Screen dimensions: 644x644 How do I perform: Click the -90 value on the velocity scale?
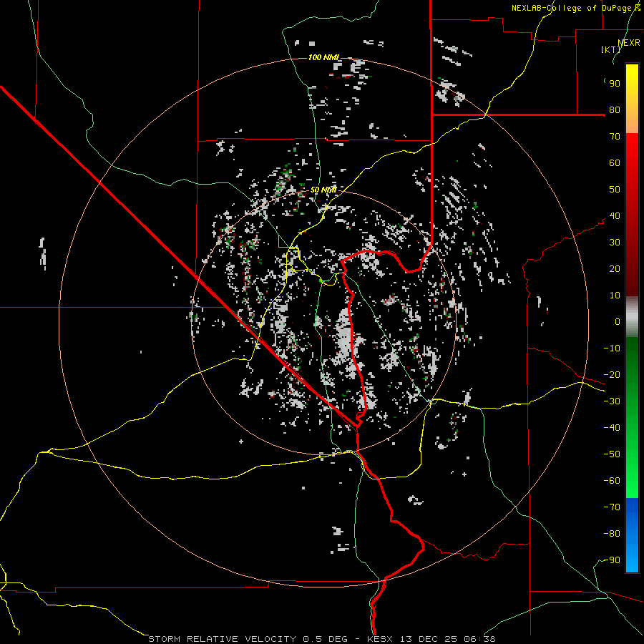[x=612, y=560]
